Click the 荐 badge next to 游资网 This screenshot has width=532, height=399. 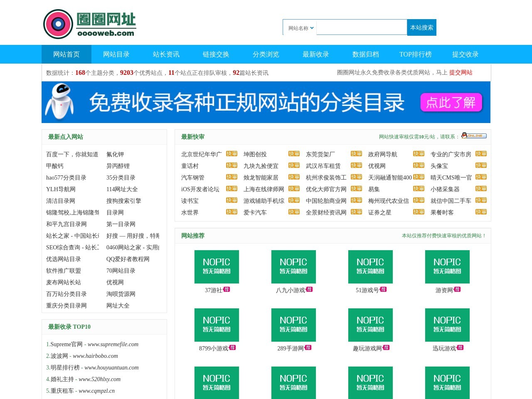[x=457, y=289]
